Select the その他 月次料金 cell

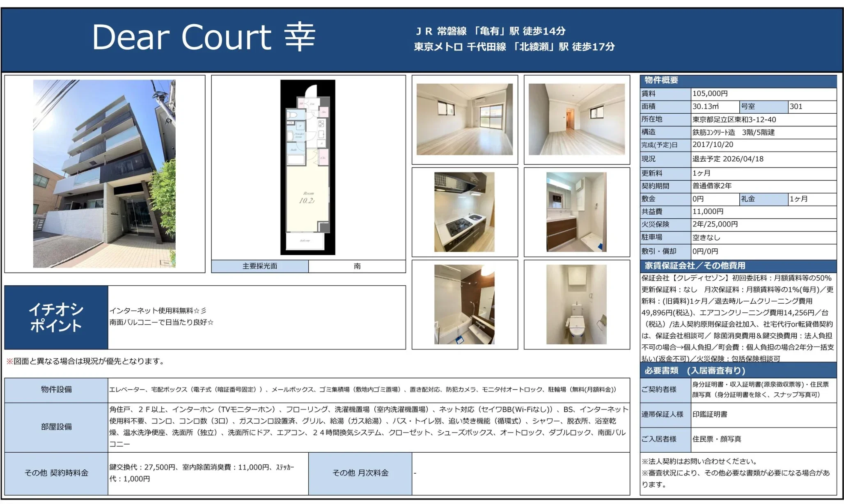360,473
